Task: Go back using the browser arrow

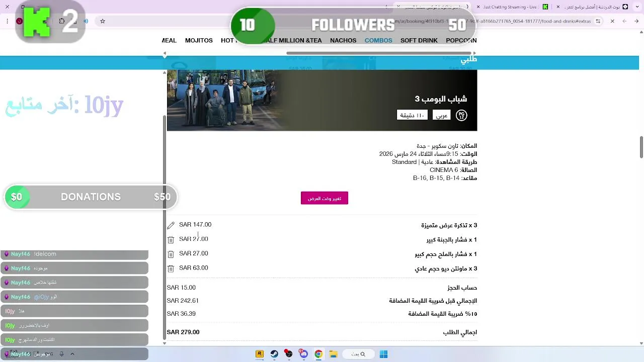Action: click(x=636, y=21)
